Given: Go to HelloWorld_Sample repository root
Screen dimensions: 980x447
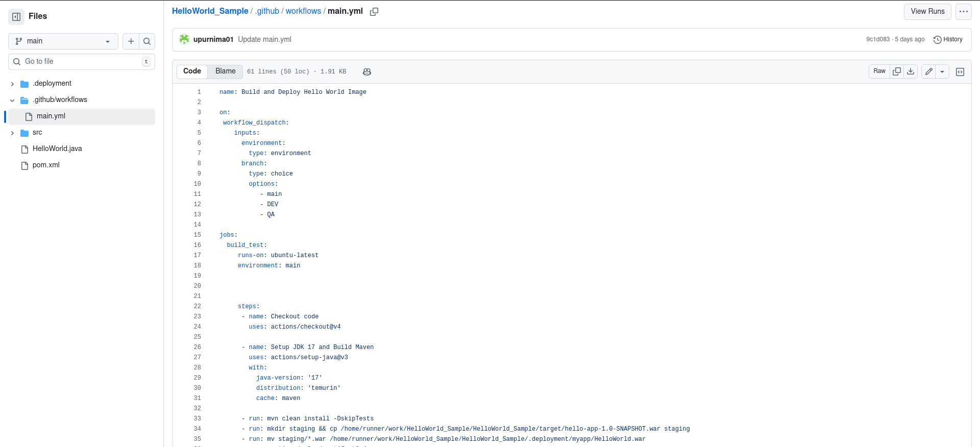Looking at the screenshot, I should (x=210, y=11).
